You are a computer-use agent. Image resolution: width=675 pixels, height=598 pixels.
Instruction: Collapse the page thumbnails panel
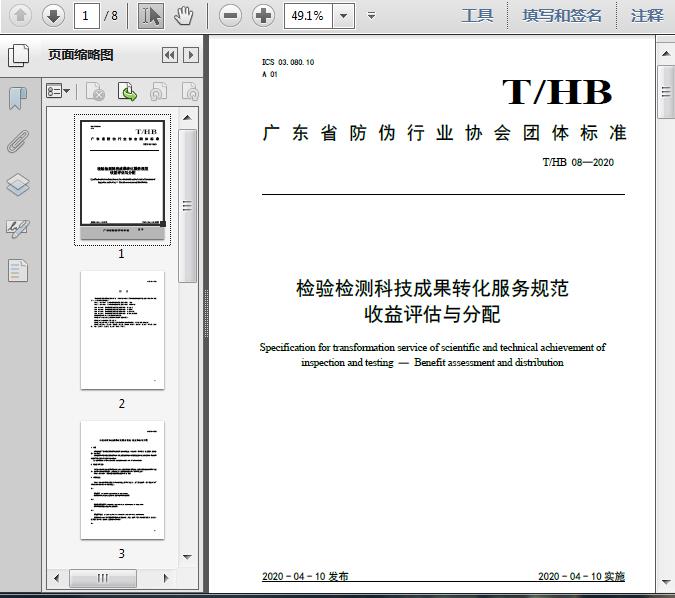(170, 55)
